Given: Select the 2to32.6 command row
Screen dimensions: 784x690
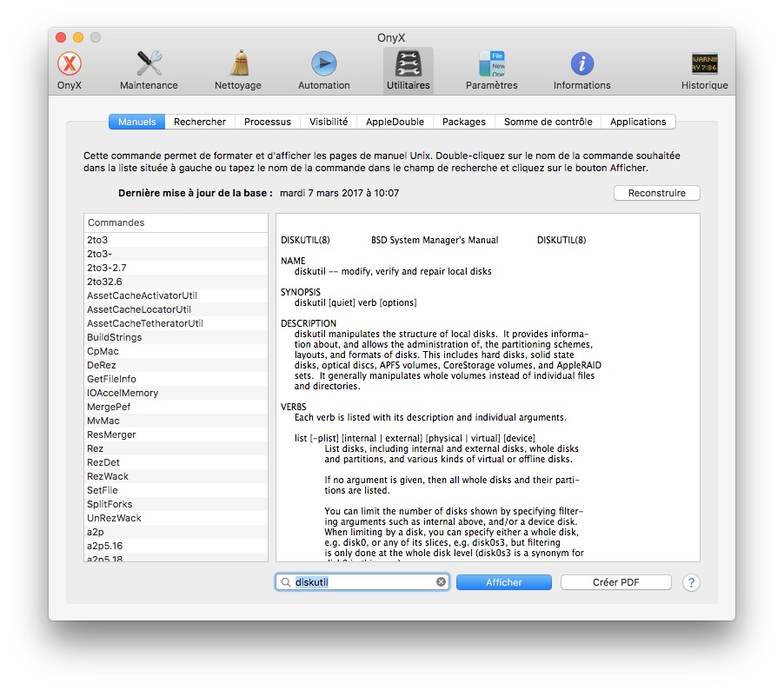Looking at the screenshot, I should tap(176, 282).
